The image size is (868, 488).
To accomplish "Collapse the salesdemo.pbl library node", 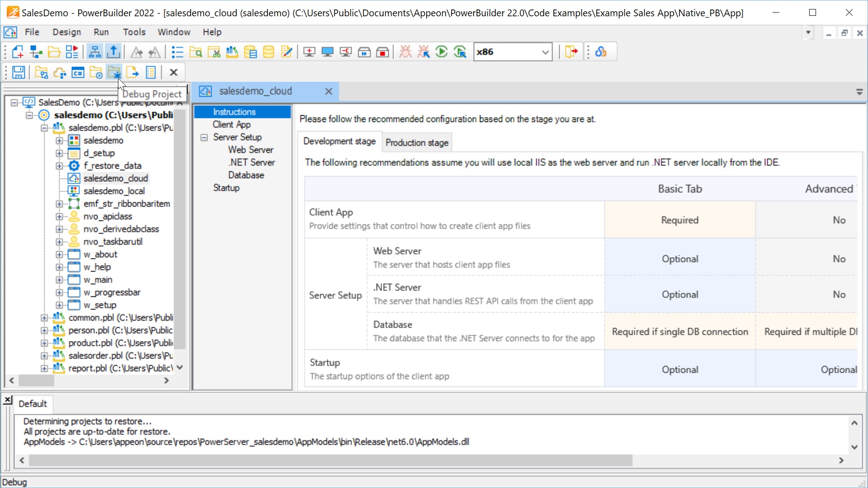I will click(x=44, y=128).
